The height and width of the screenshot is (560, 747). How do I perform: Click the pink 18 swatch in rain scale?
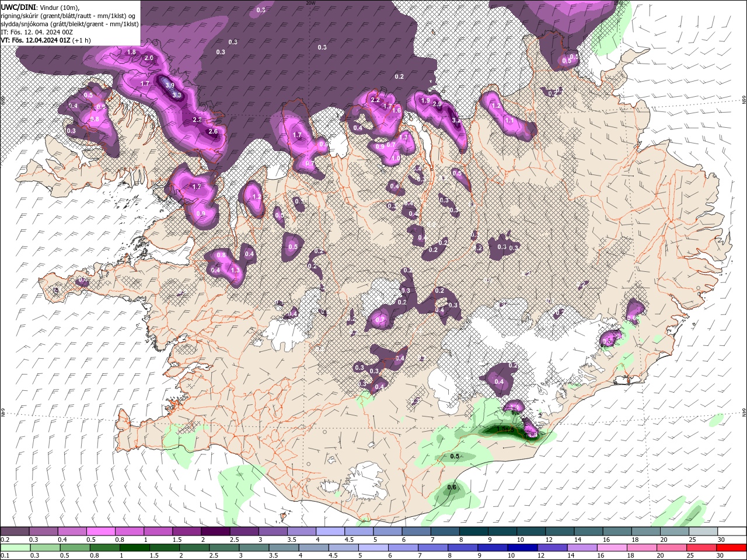click(641, 548)
